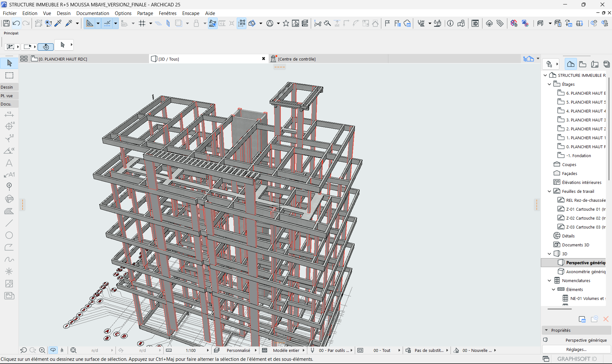
Task: Select the Coupes item in navigator
Action: (569, 164)
